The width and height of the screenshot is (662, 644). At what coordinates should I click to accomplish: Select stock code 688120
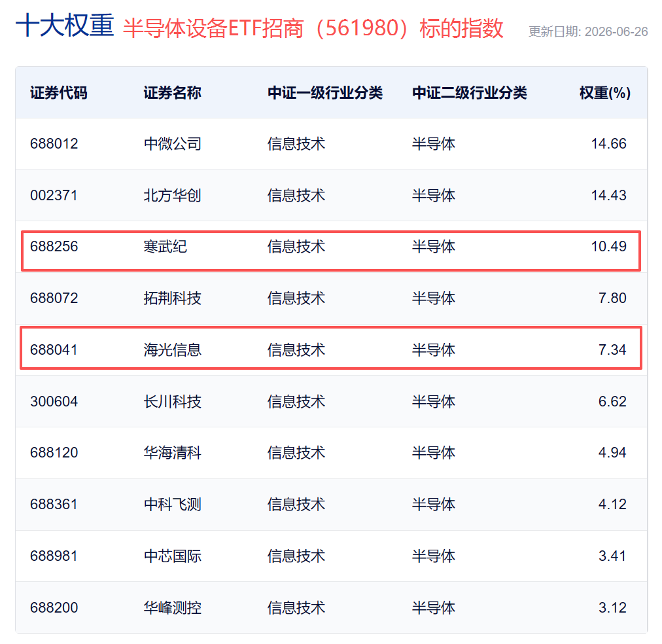click(54, 453)
